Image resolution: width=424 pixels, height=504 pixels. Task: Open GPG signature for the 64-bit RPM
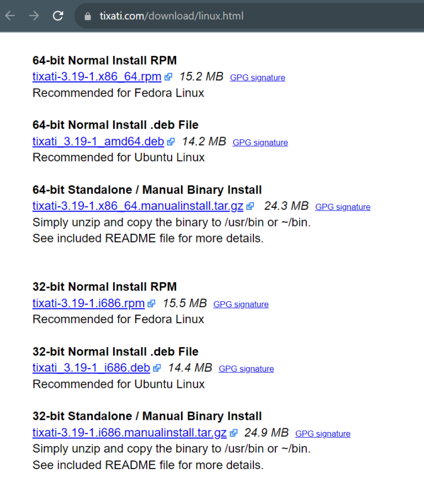coord(257,77)
